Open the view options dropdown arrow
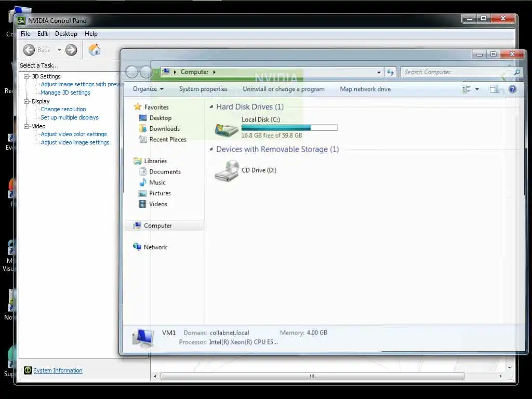The image size is (532, 399). click(477, 89)
